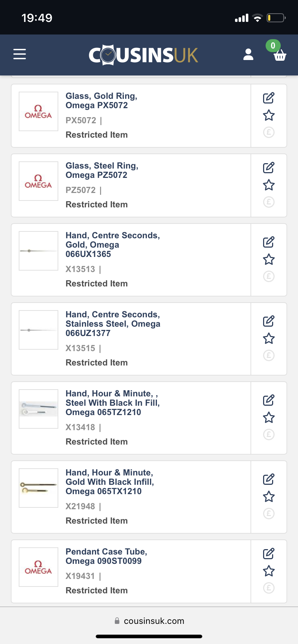
Task: Star the Glass Steel Ring PZ5072 item
Action: point(268,185)
